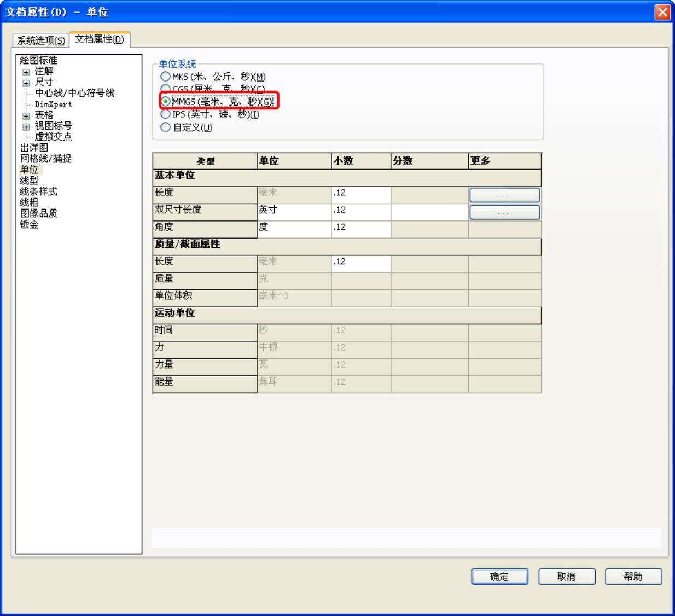Click the 双尺寸长度 fraction cell
Screen dimensions: 675x616
click(429, 212)
